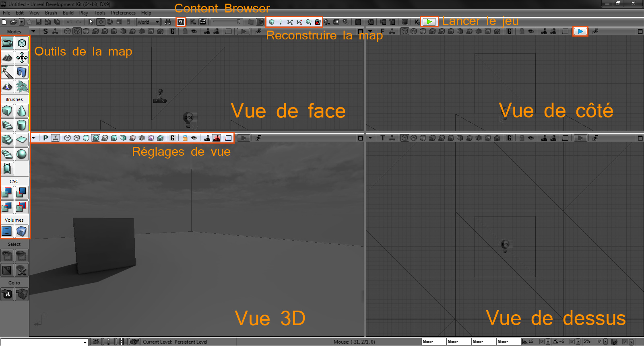Open a map with the folder icon

click(x=13, y=22)
